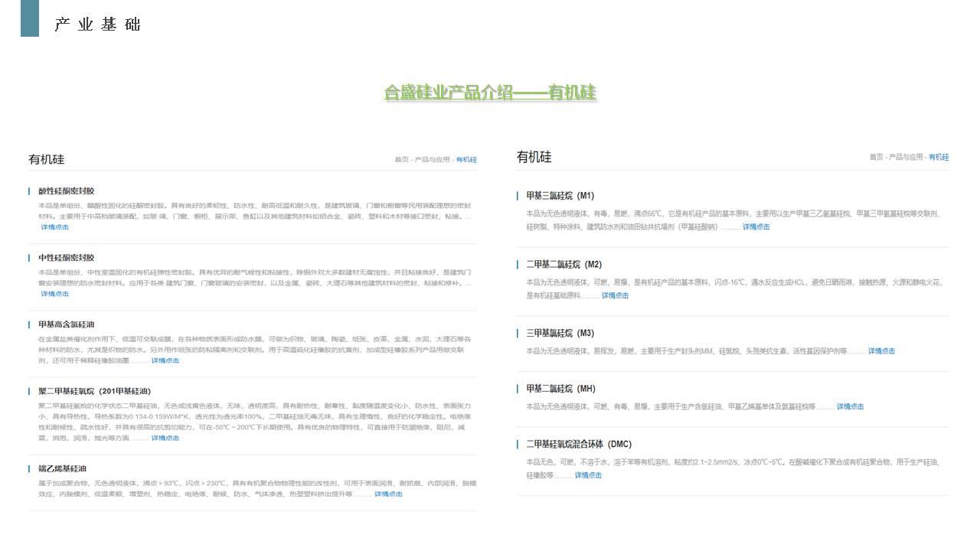This screenshot has height=551, width=980.
Task: Click blue 有机硅 in the right page breadcrumb
Action: 939,158
